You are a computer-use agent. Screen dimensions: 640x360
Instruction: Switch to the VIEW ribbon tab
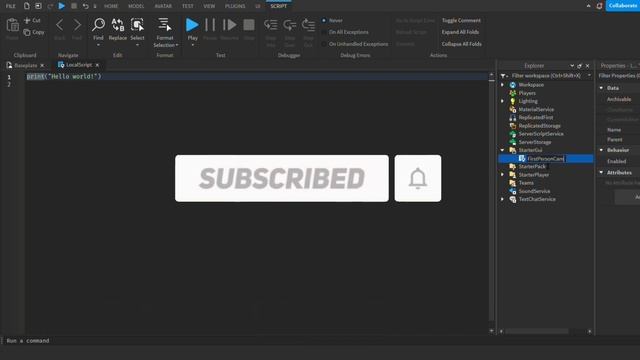click(209, 6)
